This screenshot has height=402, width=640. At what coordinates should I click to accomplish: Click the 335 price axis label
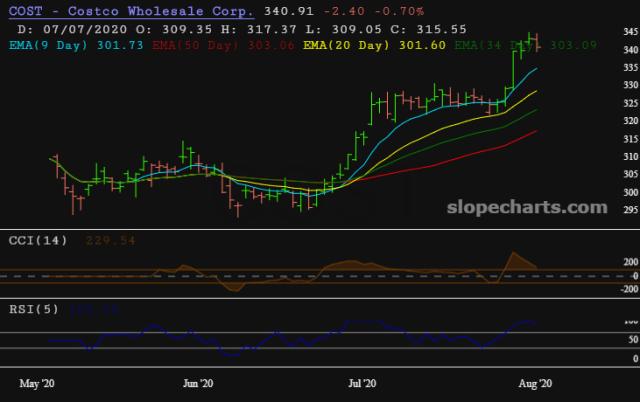[631, 68]
